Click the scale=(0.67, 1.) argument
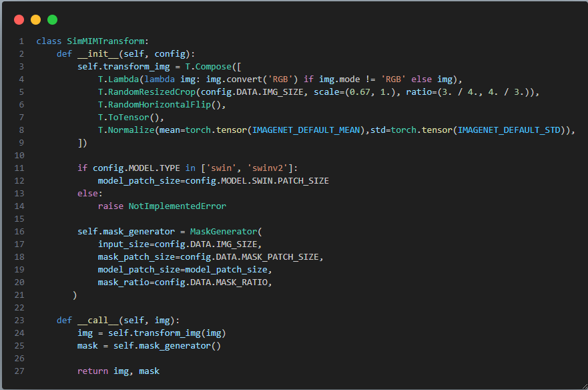Image resolution: width=588 pixels, height=390 pixels. click(x=357, y=92)
